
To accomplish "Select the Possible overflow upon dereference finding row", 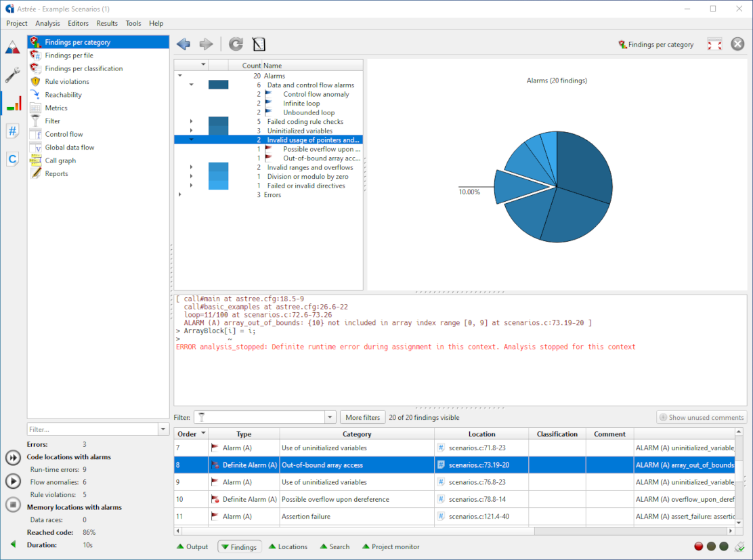I will (x=454, y=499).
